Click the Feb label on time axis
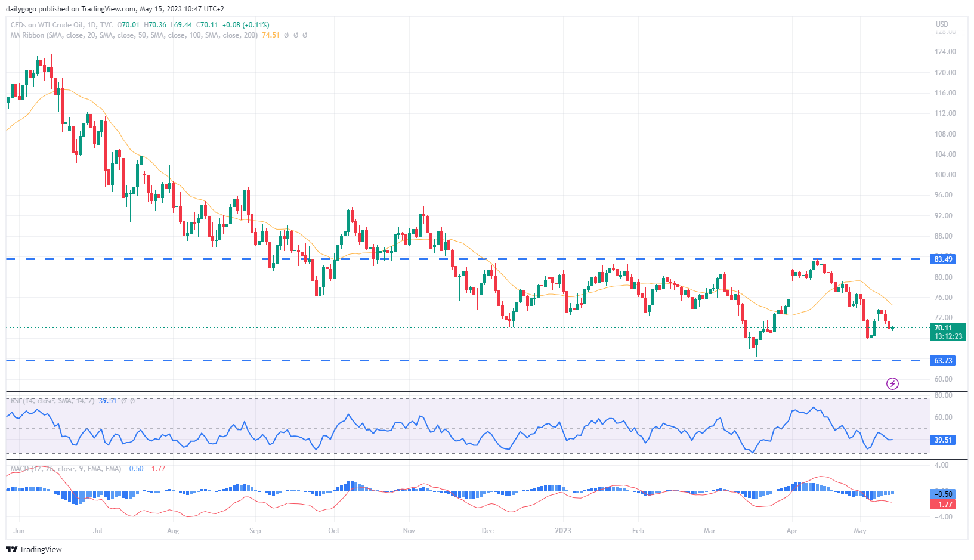Viewport: 974px width, 560px height. click(638, 531)
